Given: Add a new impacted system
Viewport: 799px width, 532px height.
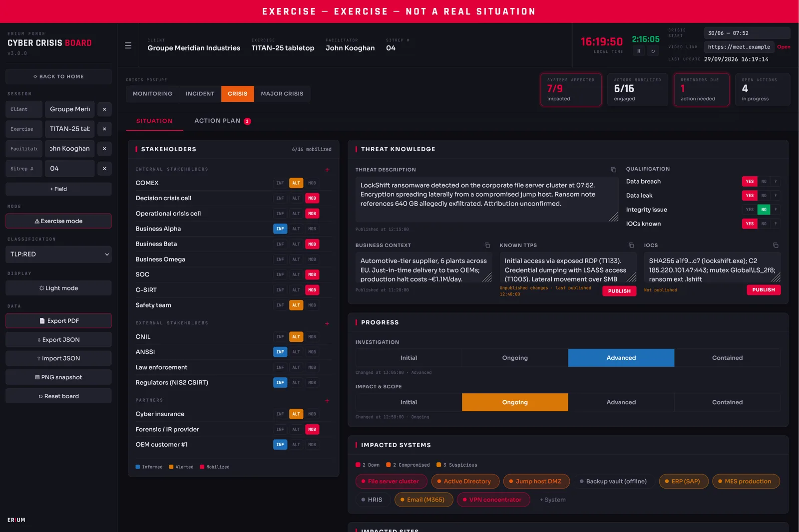Looking at the screenshot, I should (552, 500).
